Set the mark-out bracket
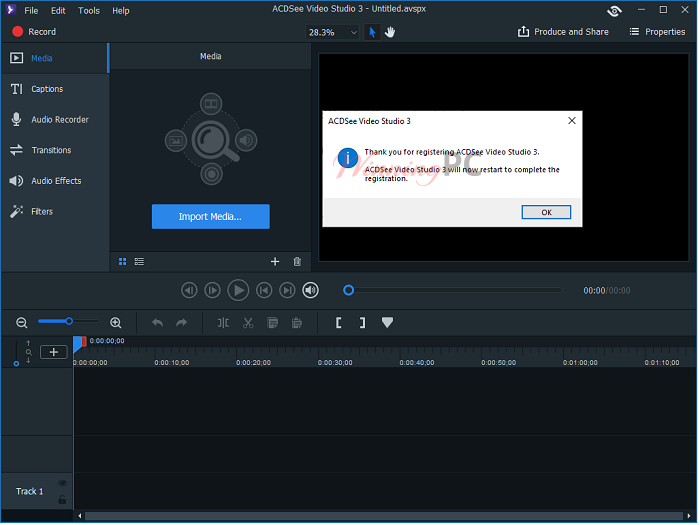Image resolution: width=700 pixels, height=525 pixels. coord(362,323)
